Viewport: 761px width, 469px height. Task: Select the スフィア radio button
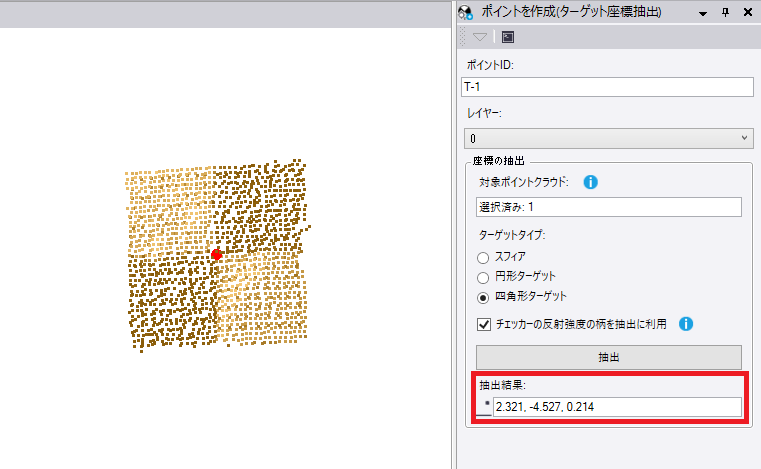point(483,257)
